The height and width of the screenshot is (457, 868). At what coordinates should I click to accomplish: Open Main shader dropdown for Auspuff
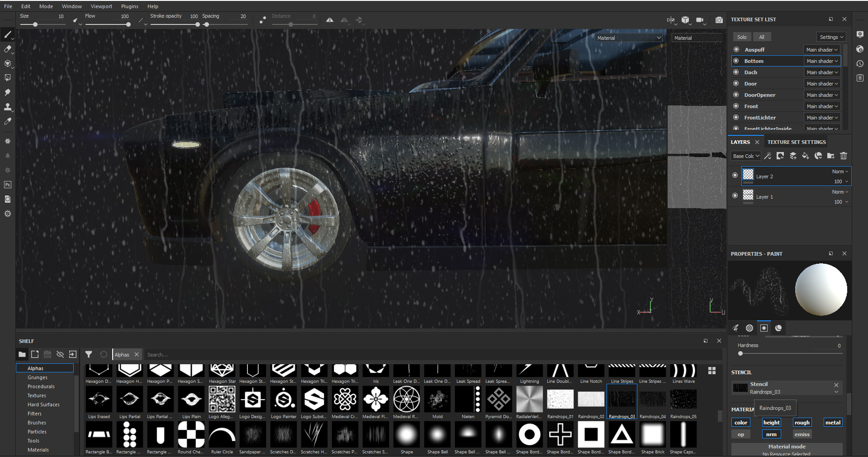[x=822, y=50]
